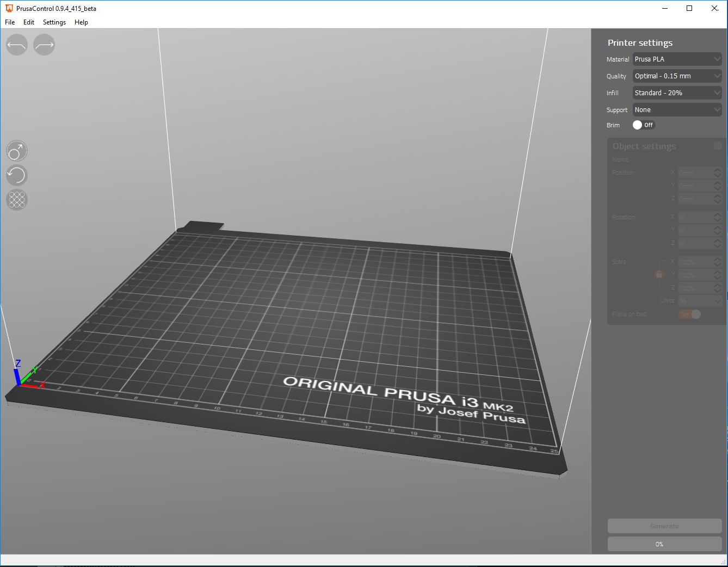The height and width of the screenshot is (567, 728).
Task: Expand the Infill dropdown Standard - 20%
Action: tap(677, 93)
